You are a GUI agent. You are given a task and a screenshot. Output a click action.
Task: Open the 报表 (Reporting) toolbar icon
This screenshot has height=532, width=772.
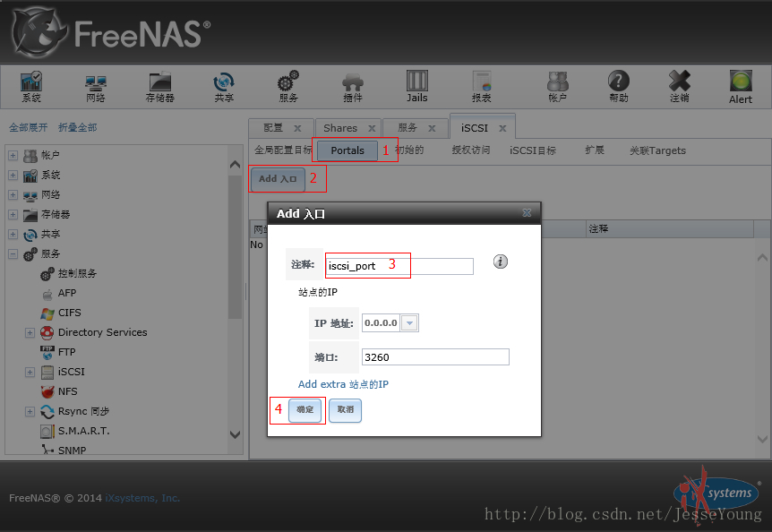(482, 87)
